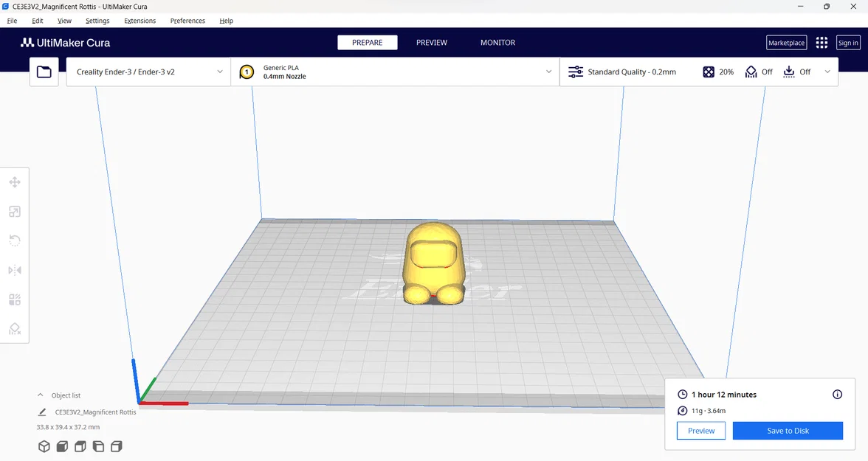Viewport: 868px width, 461px height.
Task: Open the Preferences menu
Action: 187,21
